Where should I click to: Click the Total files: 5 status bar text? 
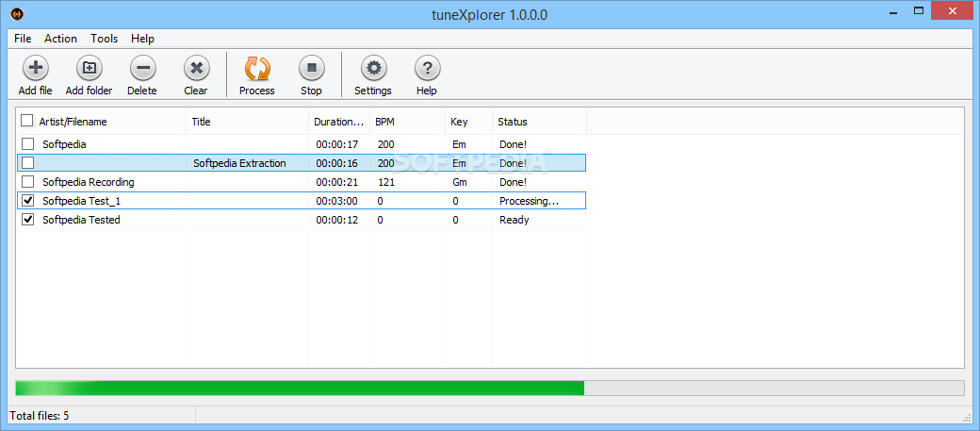pyautogui.click(x=40, y=415)
